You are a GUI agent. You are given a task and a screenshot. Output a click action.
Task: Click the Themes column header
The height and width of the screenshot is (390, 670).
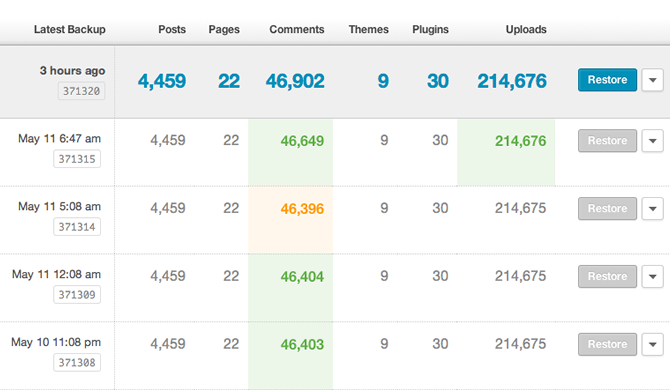(368, 29)
